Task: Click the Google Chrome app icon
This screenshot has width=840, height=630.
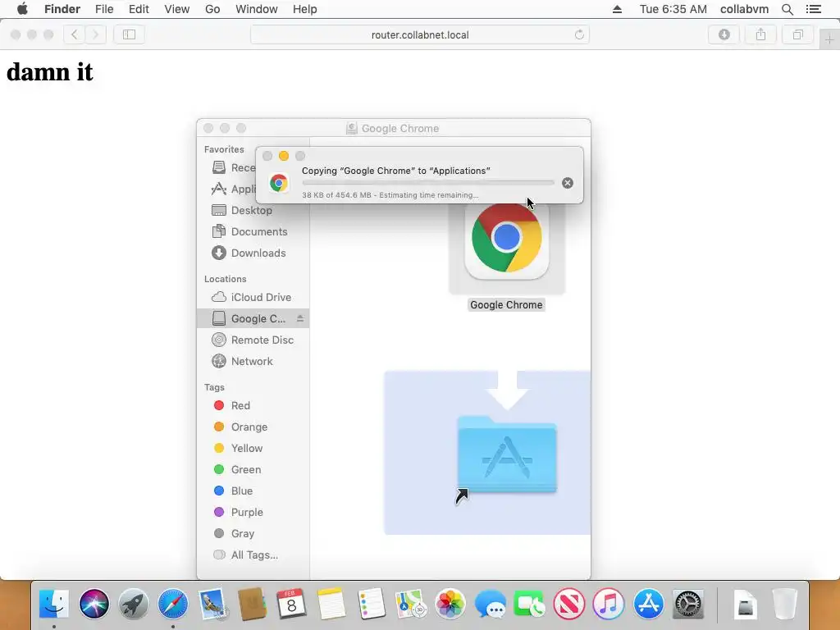Action: click(x=507, y=240)
